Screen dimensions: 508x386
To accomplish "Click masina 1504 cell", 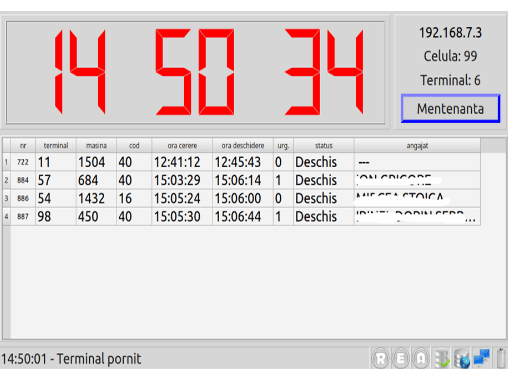I will (96, 162).
